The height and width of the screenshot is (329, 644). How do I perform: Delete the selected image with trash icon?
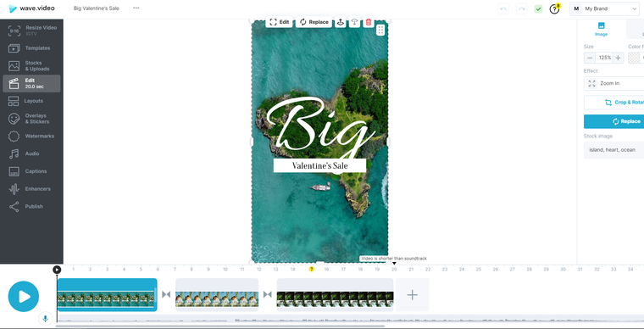(369, 22)
